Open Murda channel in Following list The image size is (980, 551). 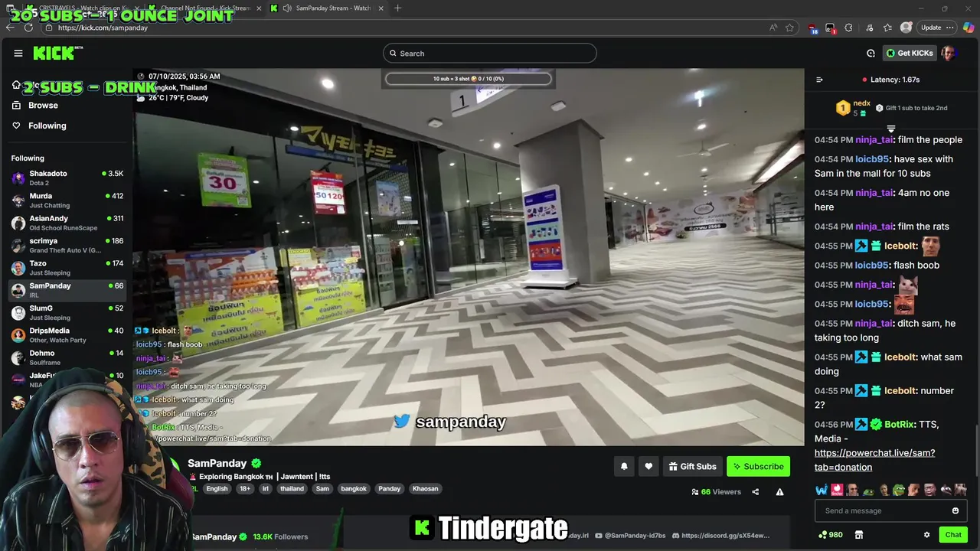click(67, 201)
